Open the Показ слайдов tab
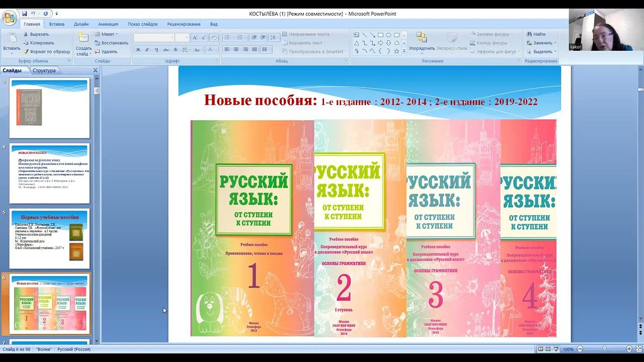Screen dimensions: 644x362 tap(142, 24)
